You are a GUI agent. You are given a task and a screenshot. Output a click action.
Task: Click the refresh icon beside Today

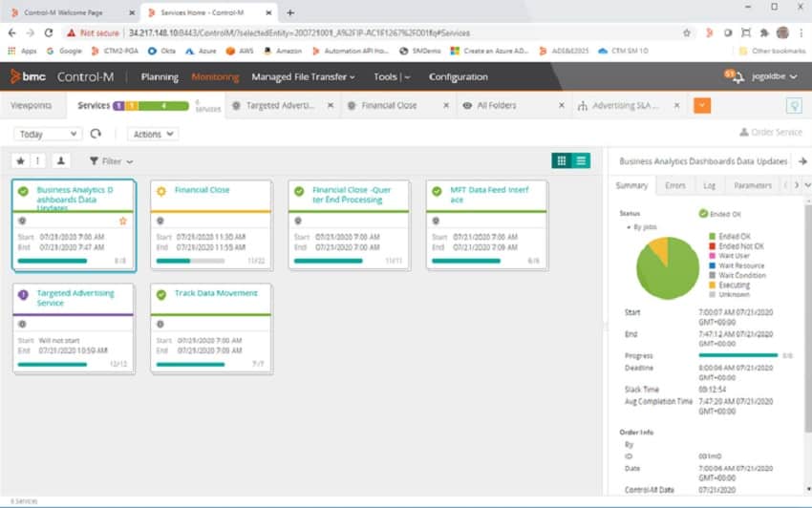click(x=96, y=134)
